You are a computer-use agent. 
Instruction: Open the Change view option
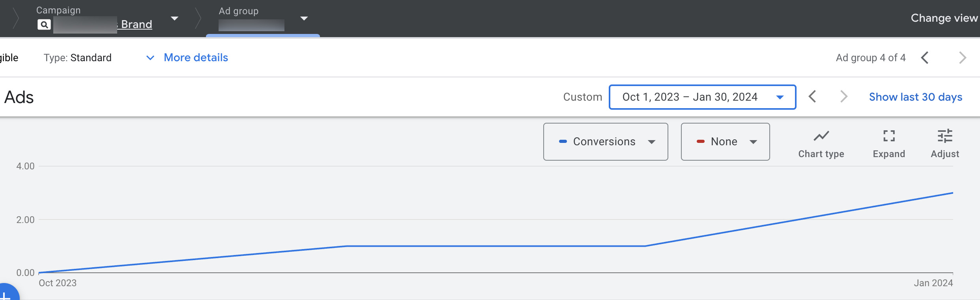(x=944, y=18)
